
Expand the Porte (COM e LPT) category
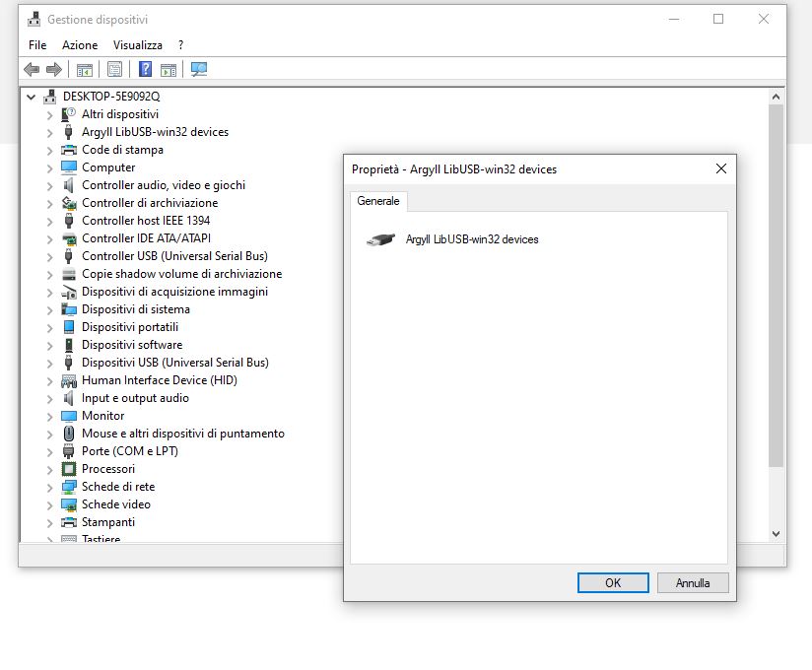[49, 452]
